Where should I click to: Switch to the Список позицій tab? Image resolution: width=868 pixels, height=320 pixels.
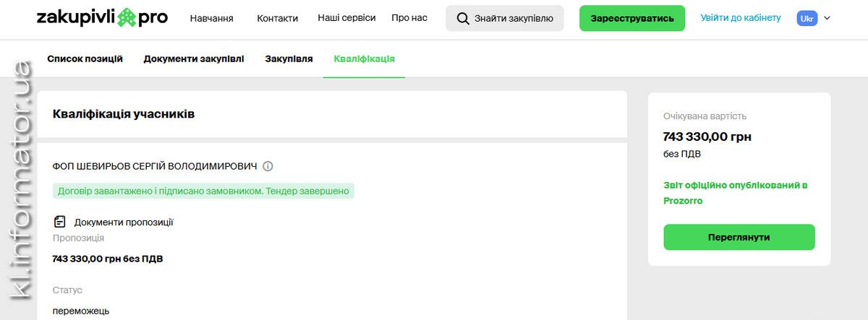pos(85,59)
